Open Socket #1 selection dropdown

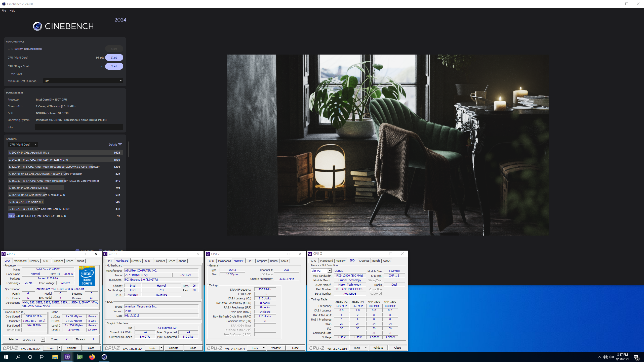33,339
